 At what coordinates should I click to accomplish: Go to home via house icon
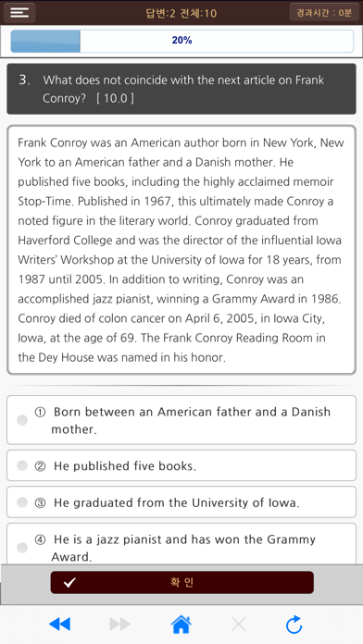coord(181,625)
